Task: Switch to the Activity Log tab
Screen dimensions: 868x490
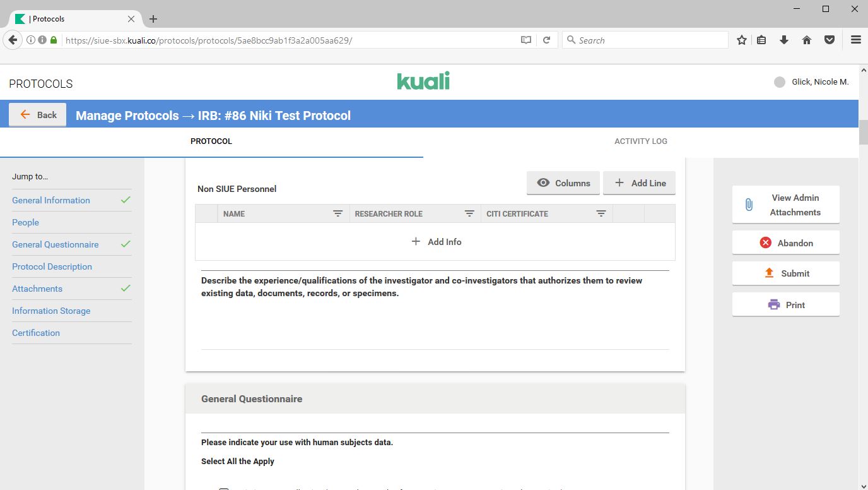Action: pos(640,141)
